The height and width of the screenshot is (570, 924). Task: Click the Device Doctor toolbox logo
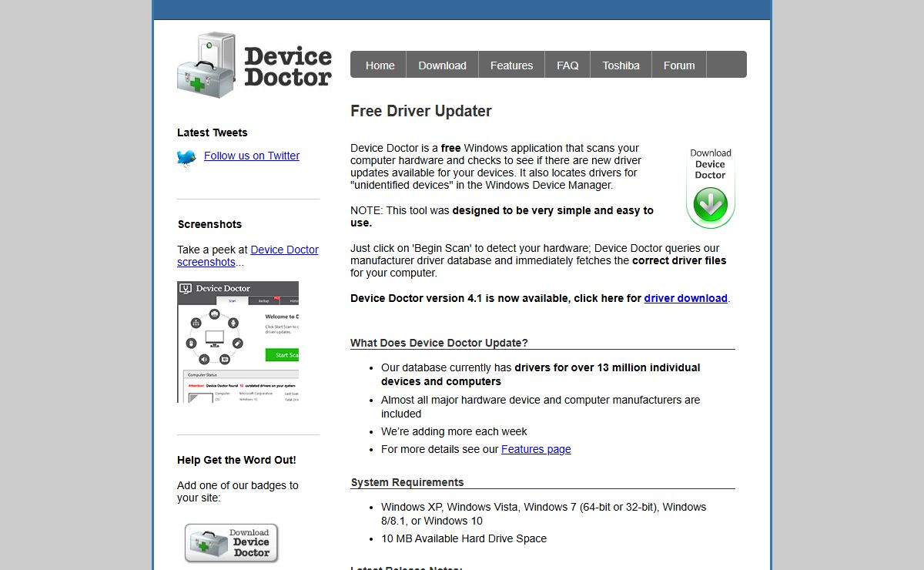[x=254, y=65]
